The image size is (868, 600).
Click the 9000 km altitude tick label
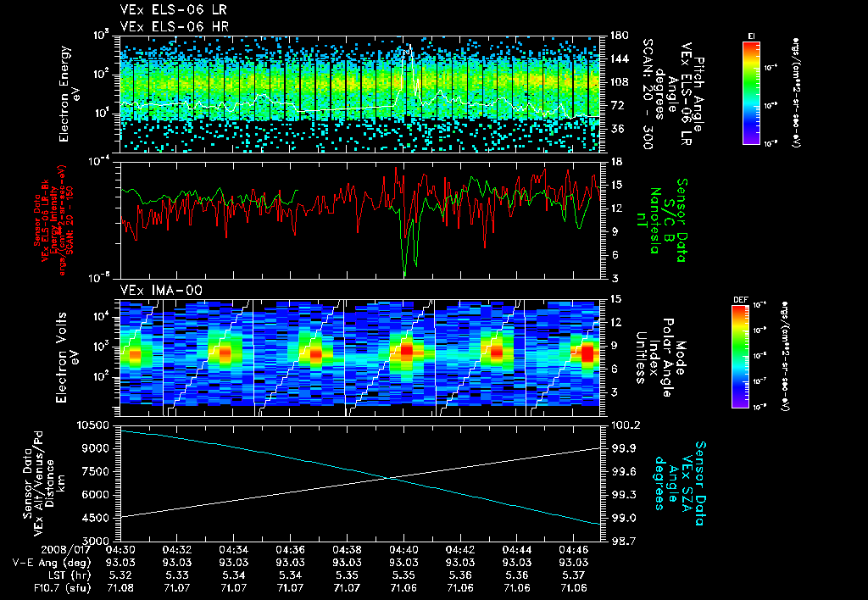point(95,448)
